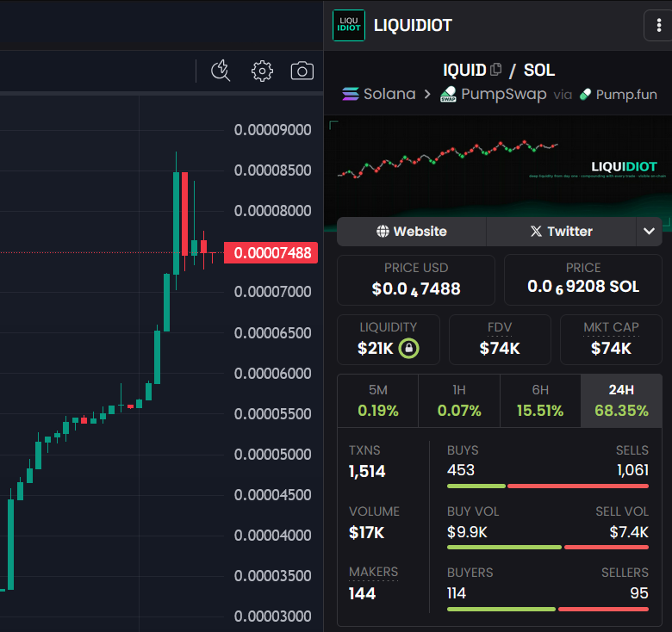
Task: Click the Solana chain link text
Action: pos(389,94)
